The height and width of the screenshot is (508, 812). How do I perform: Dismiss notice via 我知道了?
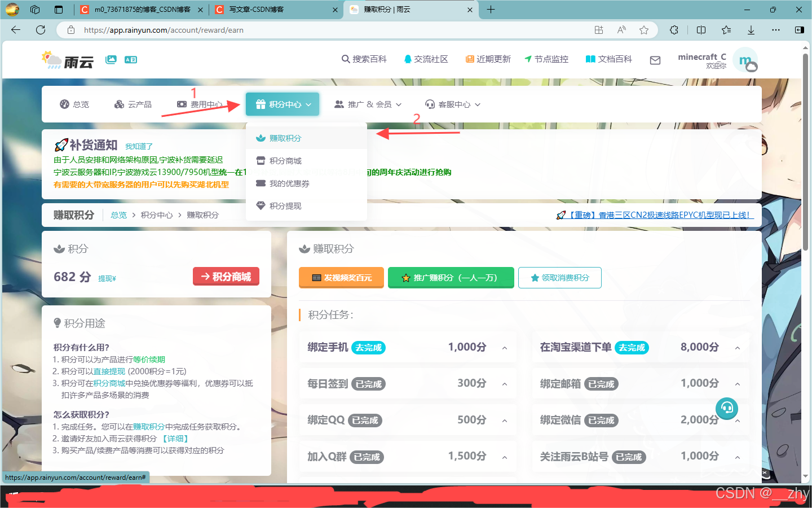click(x=139, y=146)
